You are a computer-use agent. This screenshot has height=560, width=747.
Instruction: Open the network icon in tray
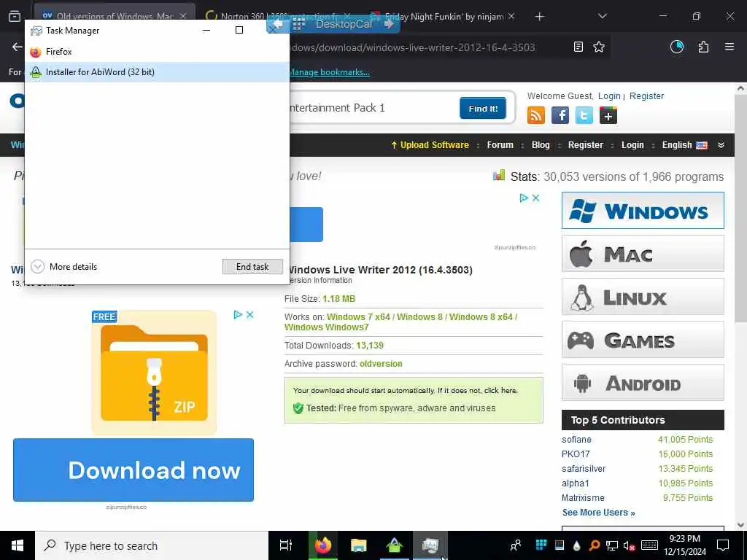click(x=612, y=545)
